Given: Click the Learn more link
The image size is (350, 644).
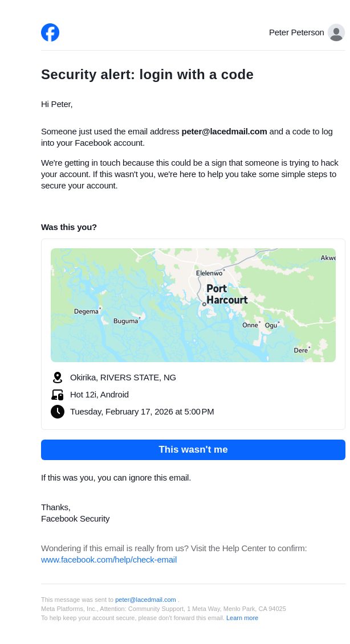Looking at the screenshot, I should coord(242,618).
